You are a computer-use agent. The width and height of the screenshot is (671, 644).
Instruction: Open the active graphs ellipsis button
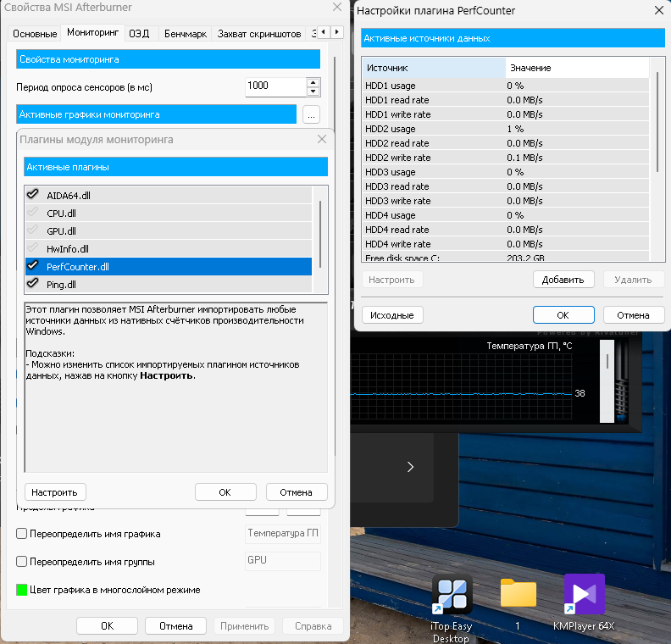tap(311, 114)
